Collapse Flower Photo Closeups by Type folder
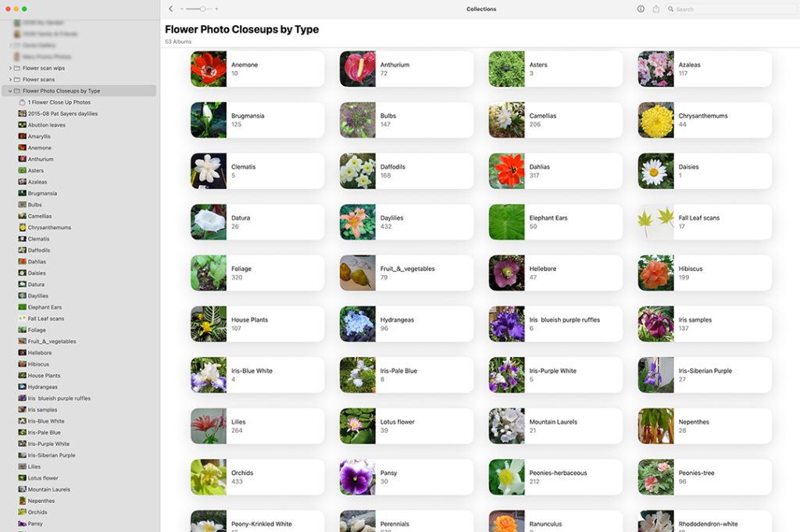The width and height of the screenshot is (800, 532). [x=10, y=91]
